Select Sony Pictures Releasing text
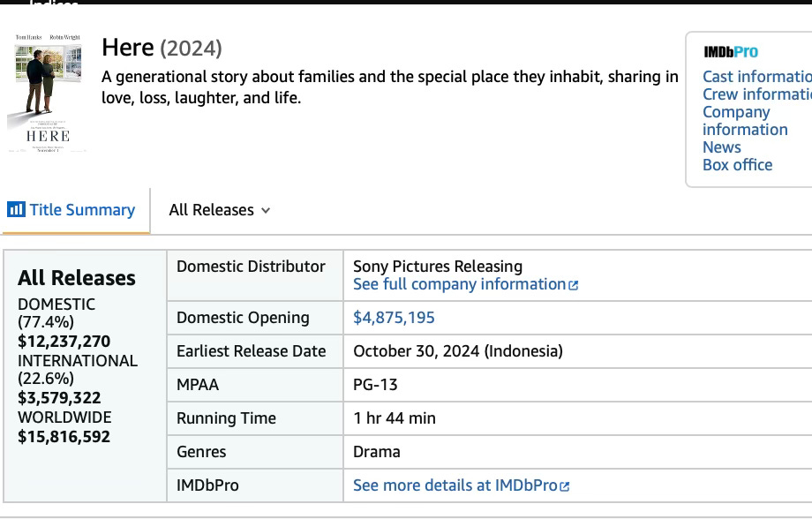 coord(438,267)
